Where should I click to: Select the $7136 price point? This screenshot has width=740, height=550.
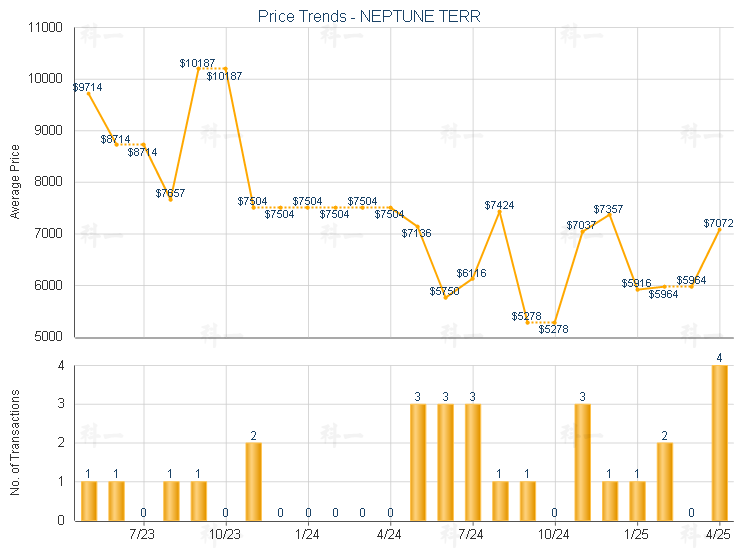pos(418,227)
